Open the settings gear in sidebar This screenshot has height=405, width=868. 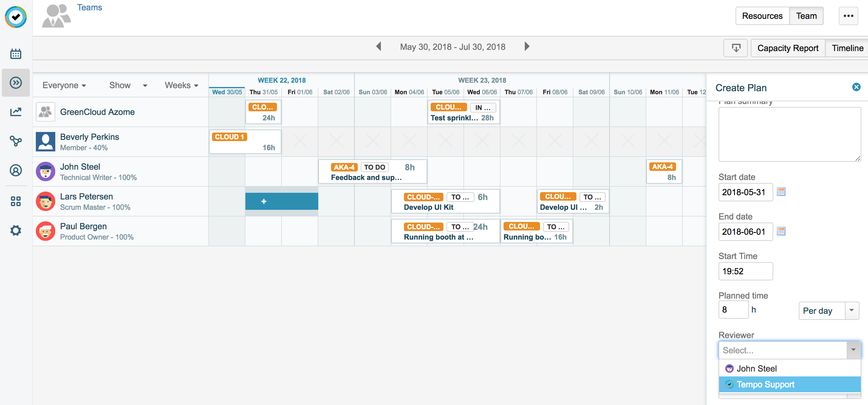click(15, 231)
